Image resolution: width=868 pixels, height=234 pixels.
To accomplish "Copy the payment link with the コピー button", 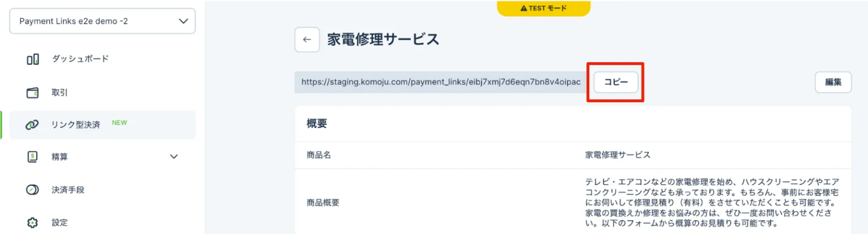I will coord(615,82).
